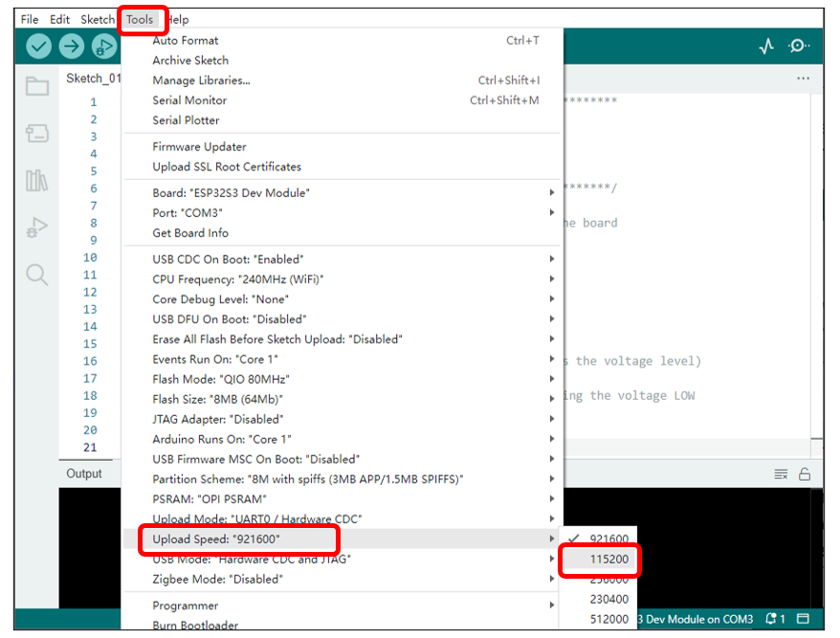Expand Partition Scheme submenu
This screenshot has width=840, height=638.
(x=343, y=479)
